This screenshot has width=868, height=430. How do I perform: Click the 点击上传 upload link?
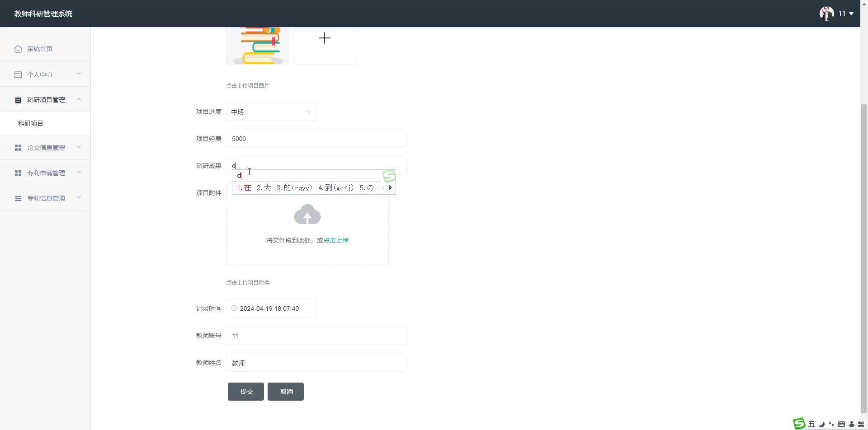[336, 240]
